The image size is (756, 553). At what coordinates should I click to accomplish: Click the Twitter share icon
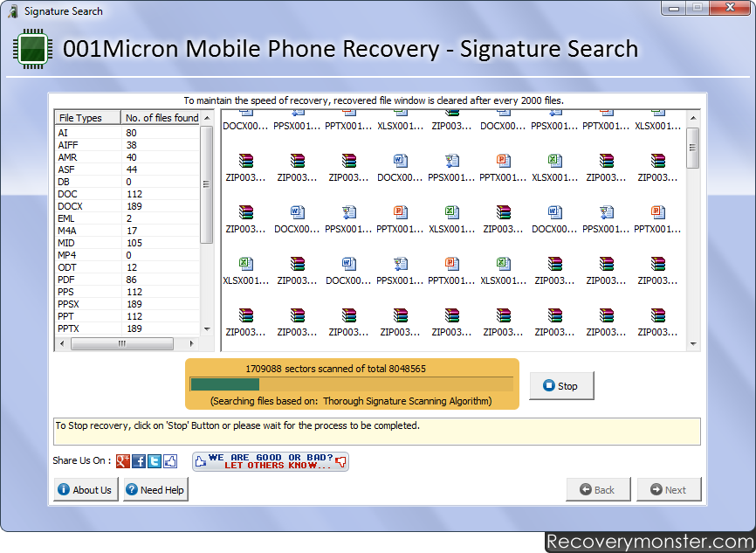click(x=155, y=461)
